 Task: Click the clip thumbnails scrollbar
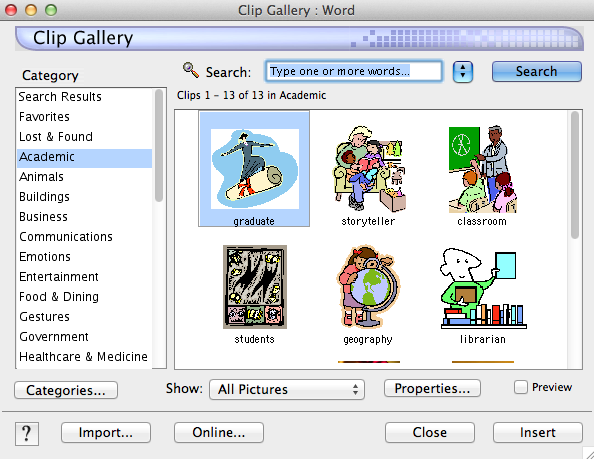point(575,175)
